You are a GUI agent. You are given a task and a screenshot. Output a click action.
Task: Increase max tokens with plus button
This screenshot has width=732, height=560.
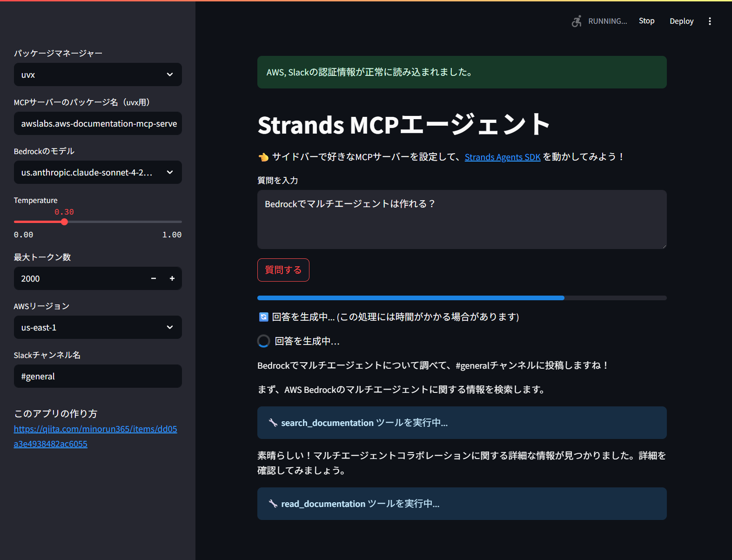coord(172,278)
